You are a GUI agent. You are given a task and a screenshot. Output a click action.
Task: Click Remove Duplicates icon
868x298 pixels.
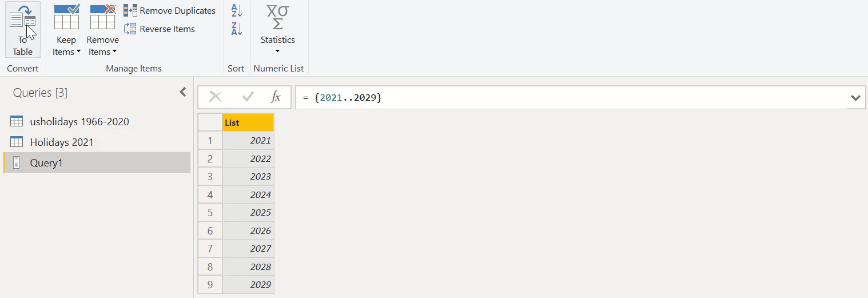[x=130, y=11]
